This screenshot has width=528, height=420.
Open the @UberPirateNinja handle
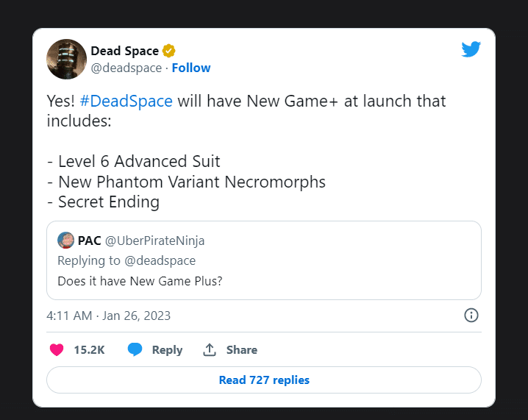click(x=154, y=241)
